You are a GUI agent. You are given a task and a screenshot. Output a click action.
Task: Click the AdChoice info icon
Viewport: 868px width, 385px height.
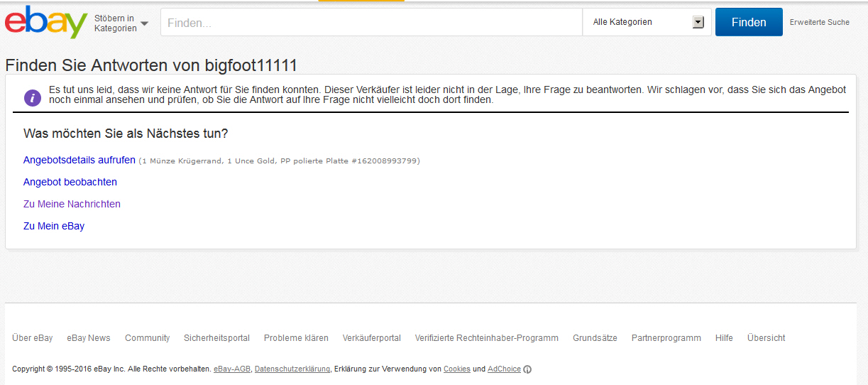click(x=527, y=369)
